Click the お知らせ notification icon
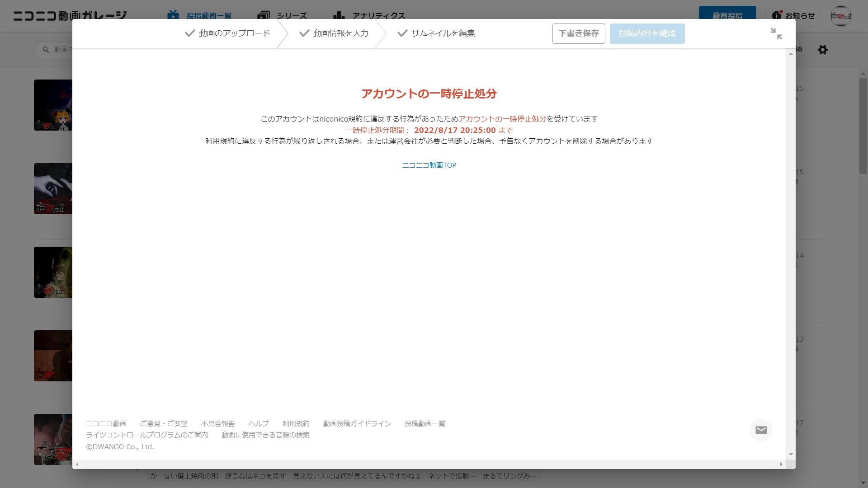 click(x=776, y=15)
